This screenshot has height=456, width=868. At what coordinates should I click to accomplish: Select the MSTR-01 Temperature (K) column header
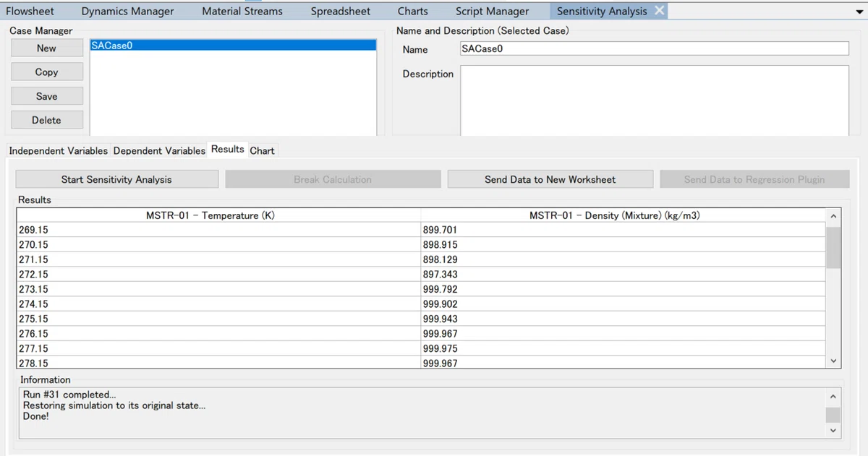coord(218,215)
